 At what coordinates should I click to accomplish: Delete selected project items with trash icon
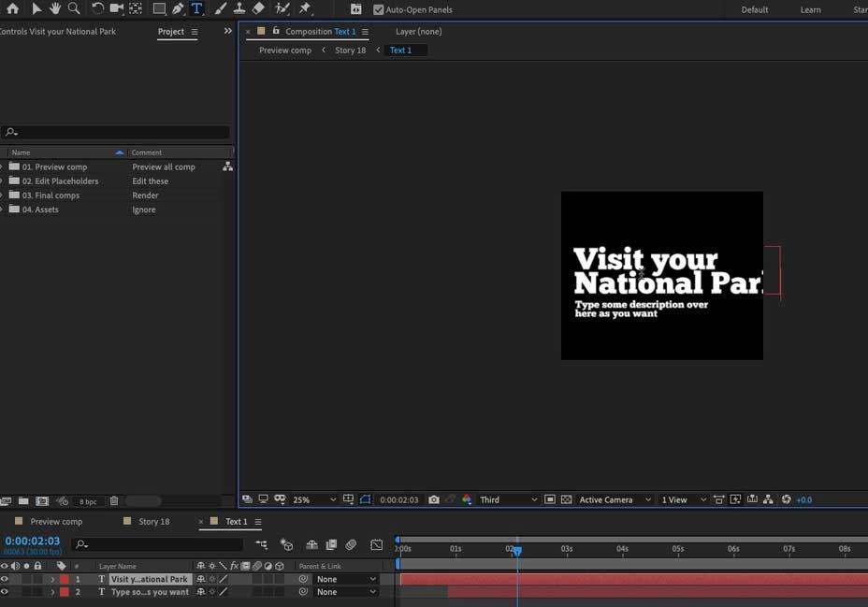coord(114,500)
